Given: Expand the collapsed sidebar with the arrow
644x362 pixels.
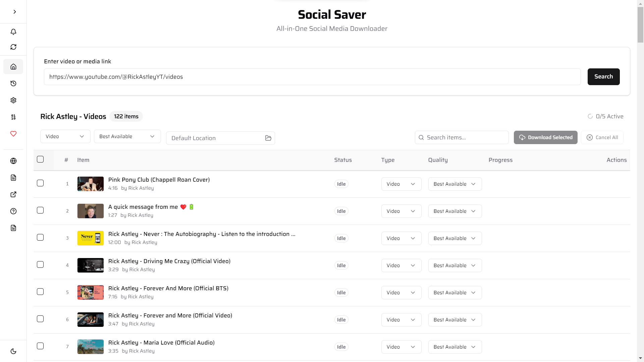Looking at the screenshot, I should [x=14, y=11].
